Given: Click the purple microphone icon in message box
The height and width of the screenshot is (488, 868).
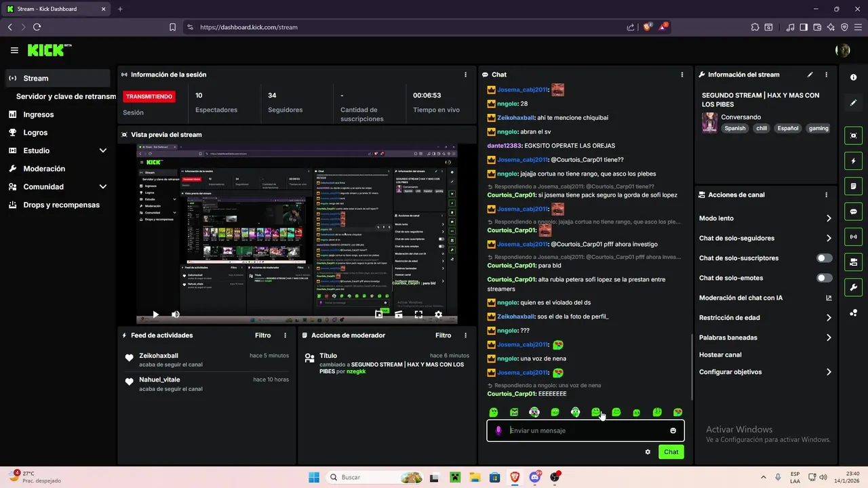Looking at the screenshot, I should coord(498,430).
